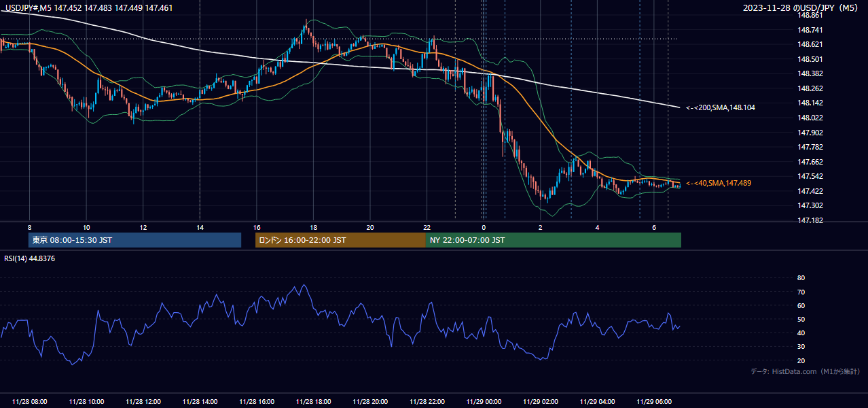Viewport: 868px width, 408px height.
Task: Click hour label 10 on the price chart time axis
Action: click(x=86, y=227)
